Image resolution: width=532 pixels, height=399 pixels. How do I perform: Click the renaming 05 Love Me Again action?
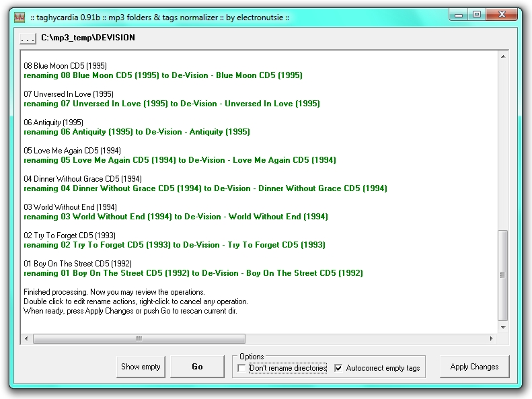coord(180,160)
